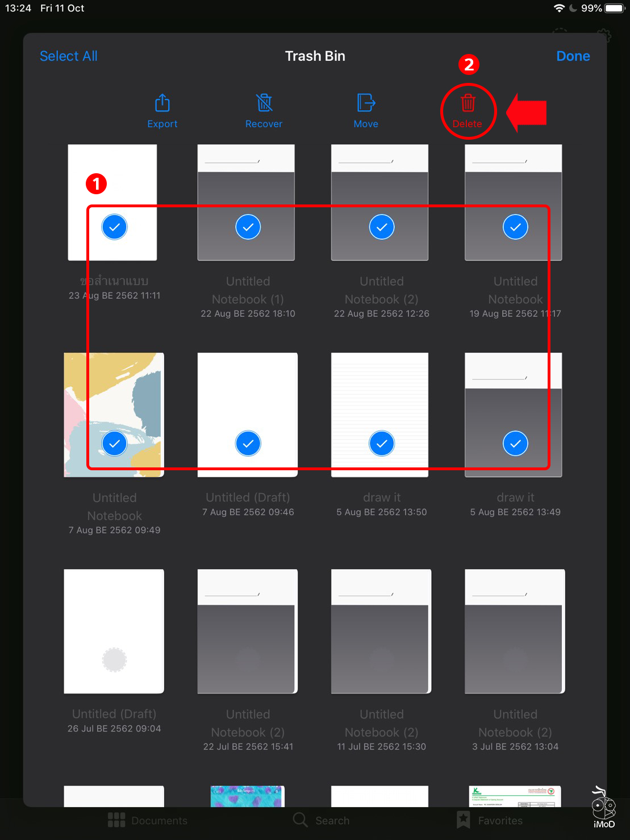Image resolution: width=630 pixels, height=840 pixels.
Task: Tap Done to exit selection mode
Action: 573,56
